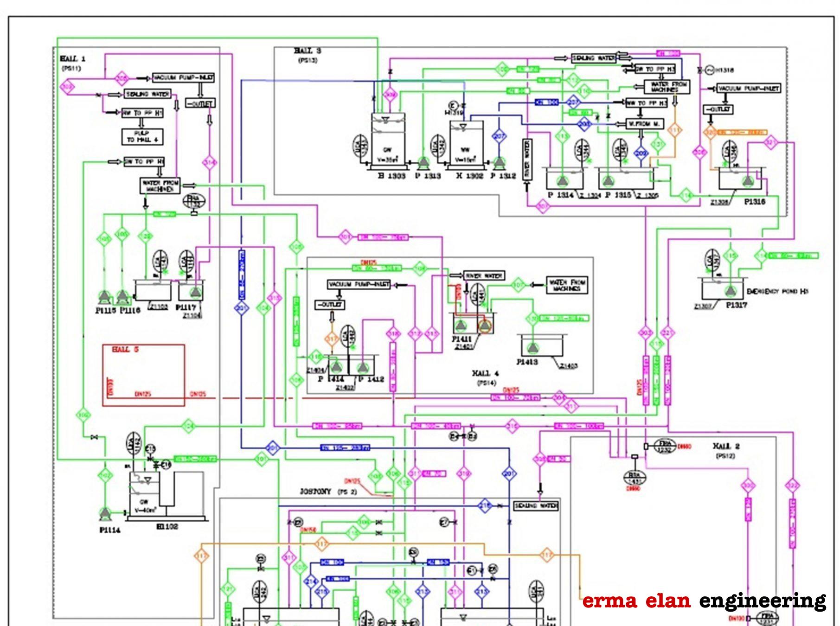This screenshot has width=840, height=626.
Task: Click the EMERGENCY POND H3 label
Action: click(x=777, y=291)
